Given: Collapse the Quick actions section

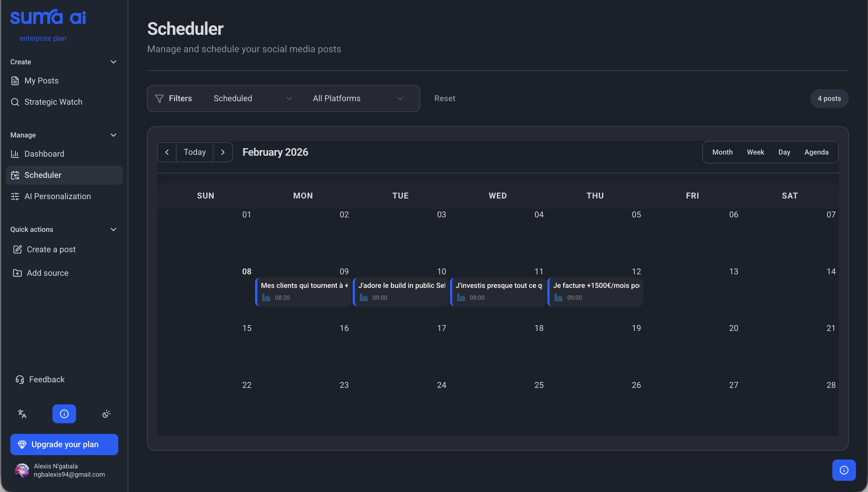Looking at the screenshot, I should [114, 229].
